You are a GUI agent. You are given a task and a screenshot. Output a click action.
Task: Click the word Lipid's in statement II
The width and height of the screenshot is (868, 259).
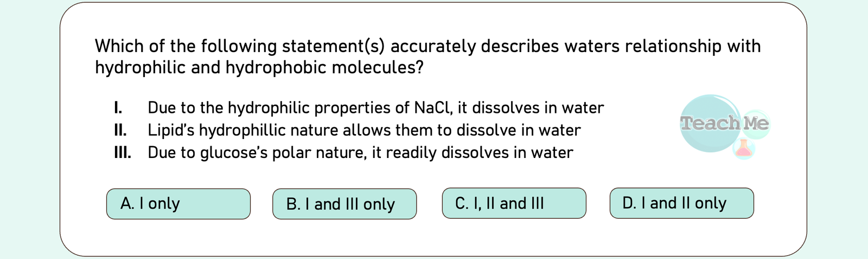171,130
